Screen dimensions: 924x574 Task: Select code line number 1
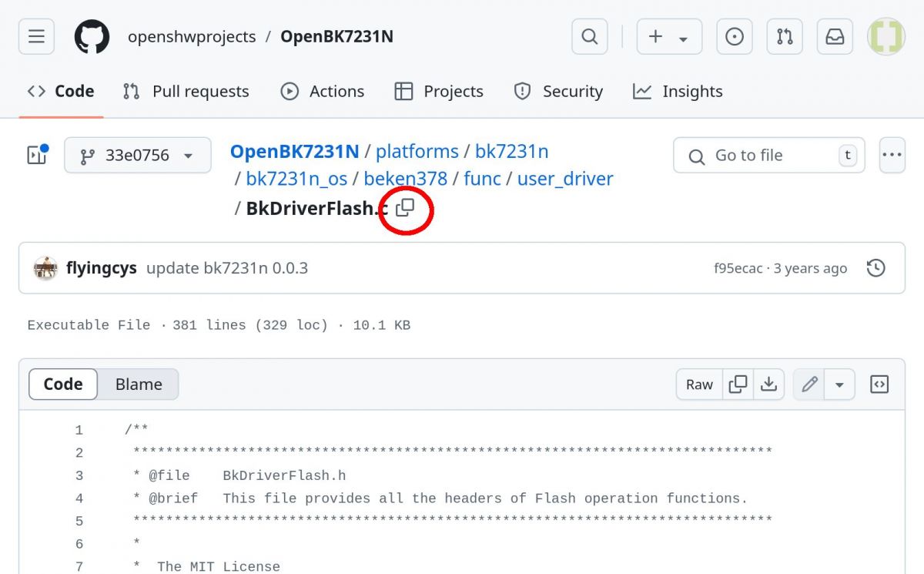coord(79,430)
